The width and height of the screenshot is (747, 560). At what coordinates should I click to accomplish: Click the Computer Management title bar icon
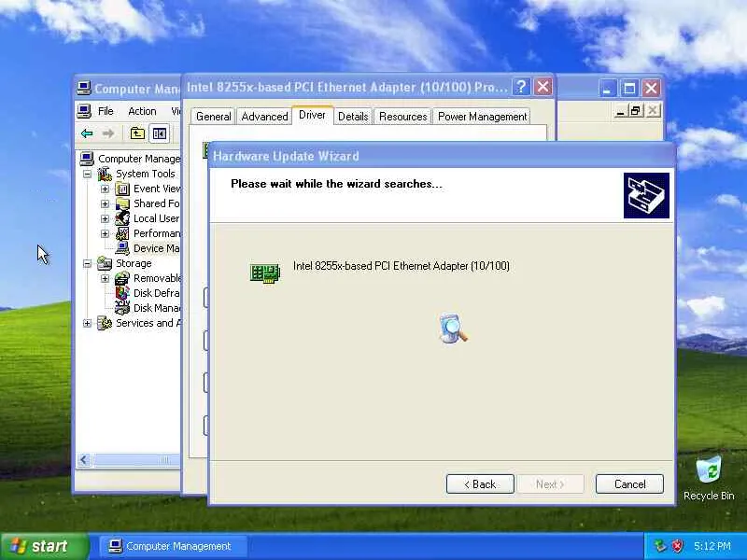tap(84, 88)
